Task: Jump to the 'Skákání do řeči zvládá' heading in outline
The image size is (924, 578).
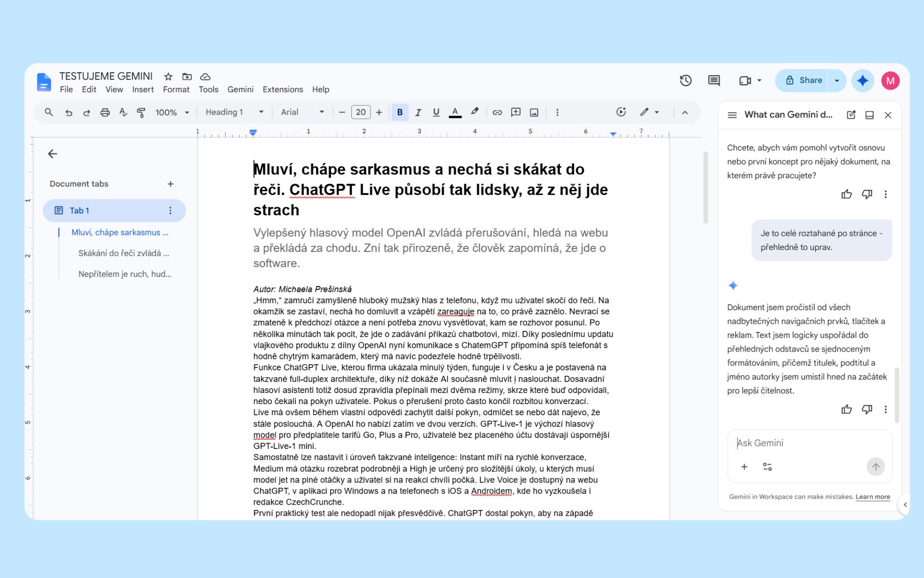Action: click(x=124, y=253)
